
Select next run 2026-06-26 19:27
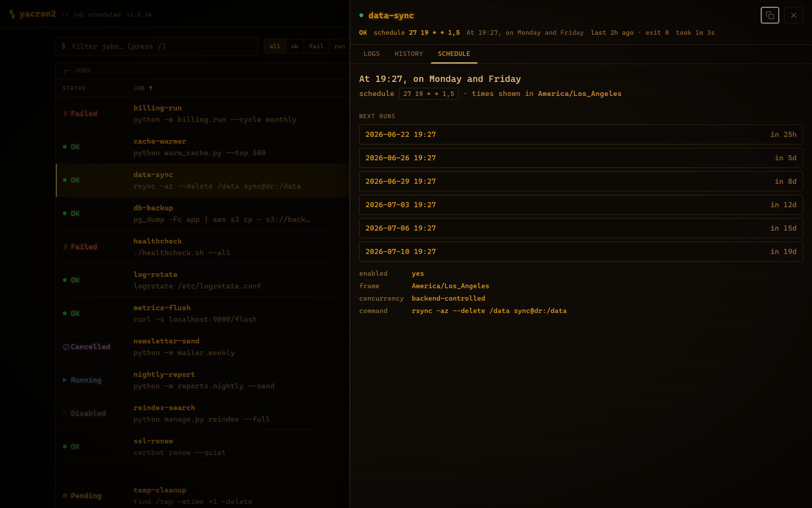coord(581,158)
